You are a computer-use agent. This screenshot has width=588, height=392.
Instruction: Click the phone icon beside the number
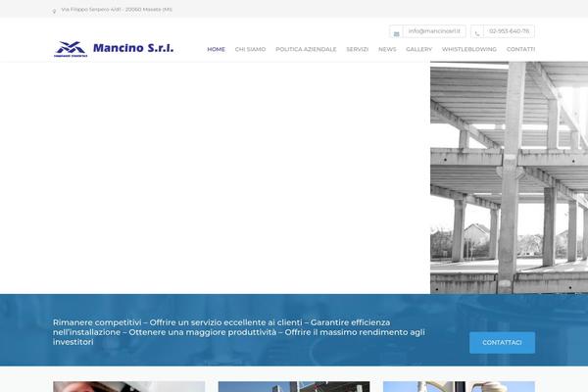[x=477, y=33]
